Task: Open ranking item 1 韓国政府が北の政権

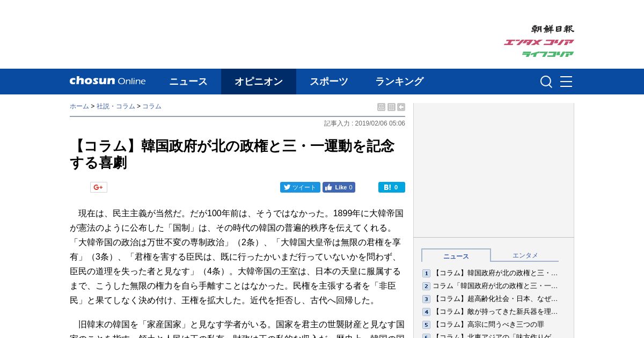Action: [495, 273]
